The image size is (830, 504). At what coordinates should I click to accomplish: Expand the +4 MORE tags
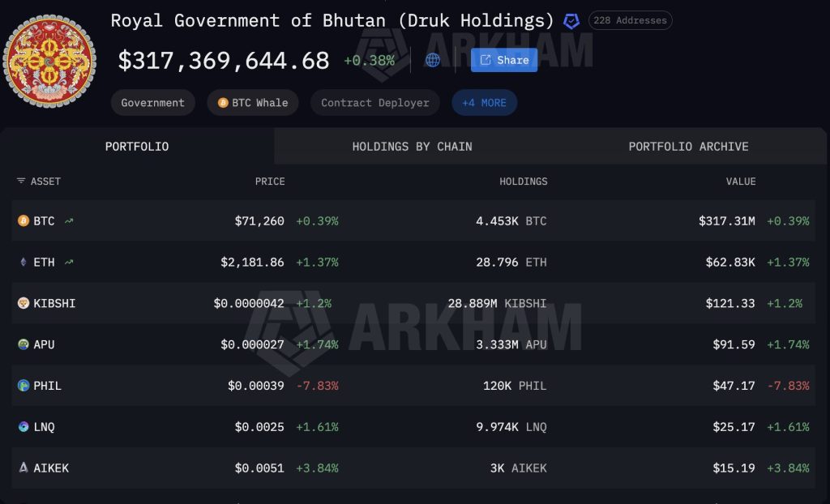(484, 103)
